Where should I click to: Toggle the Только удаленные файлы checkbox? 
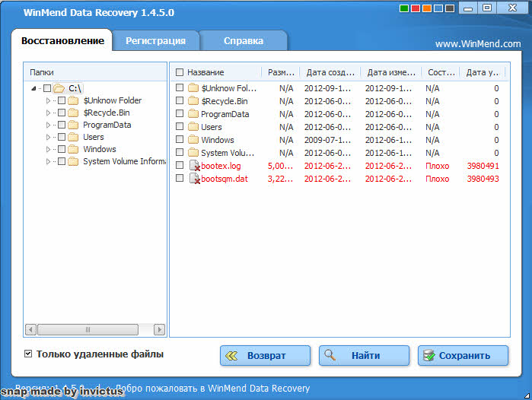coord(28,354)
